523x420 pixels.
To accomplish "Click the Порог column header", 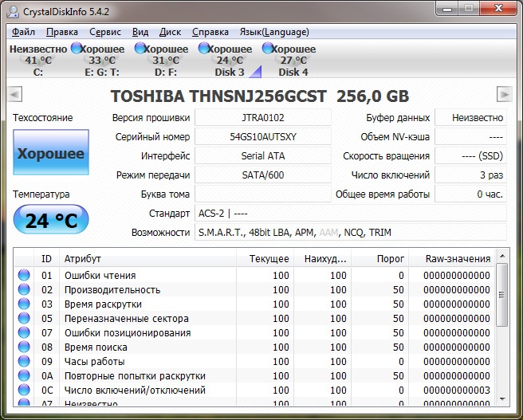I will coord(380,259).
